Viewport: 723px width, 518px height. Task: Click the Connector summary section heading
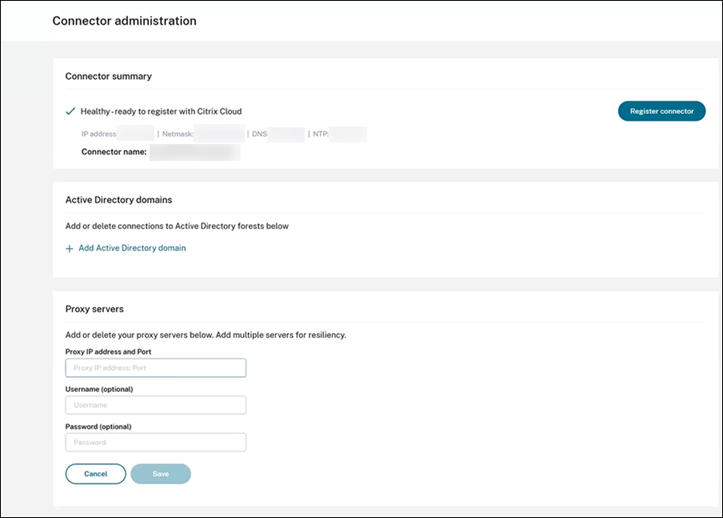108,76
